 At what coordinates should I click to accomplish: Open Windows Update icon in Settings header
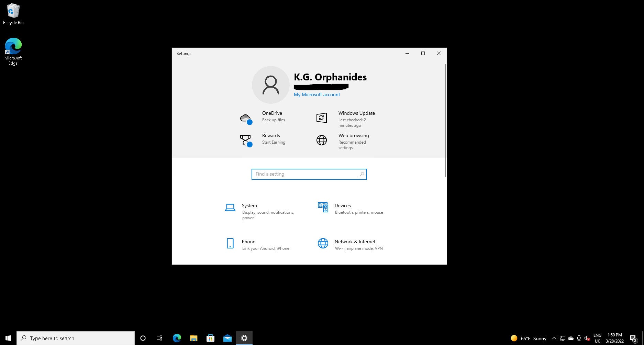pyautogui.click(x=322, y=118)
